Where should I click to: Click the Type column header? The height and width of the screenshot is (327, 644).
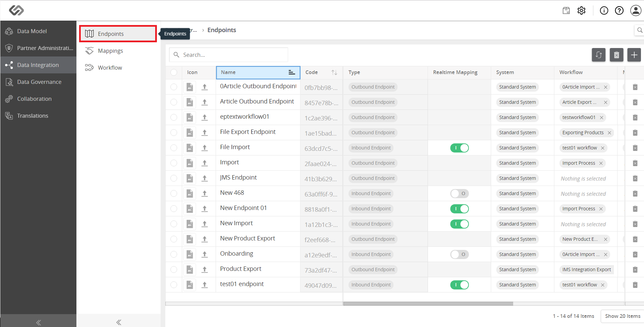[385, 72]
